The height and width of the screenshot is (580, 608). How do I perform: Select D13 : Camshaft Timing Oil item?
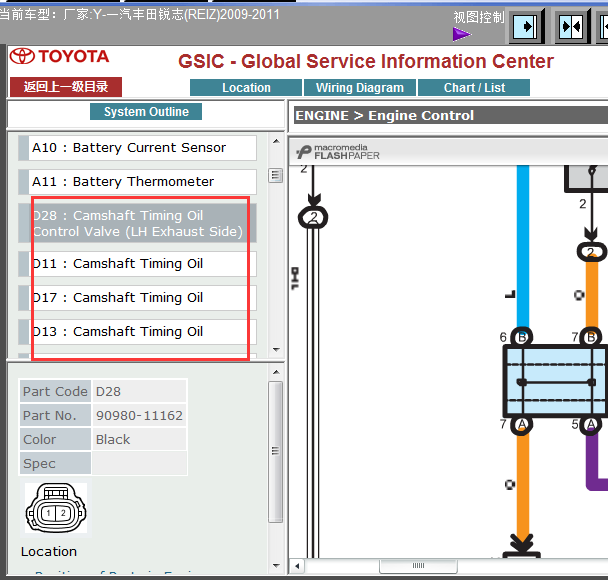[137, 332]
